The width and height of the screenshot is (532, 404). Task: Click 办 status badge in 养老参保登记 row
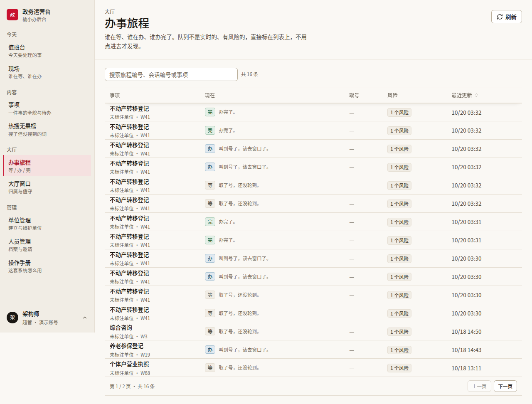[210, 350]
